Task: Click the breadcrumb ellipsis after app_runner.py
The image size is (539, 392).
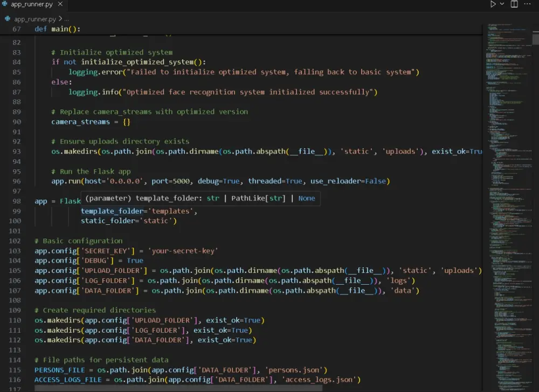Action: click(x=67, y=19)
